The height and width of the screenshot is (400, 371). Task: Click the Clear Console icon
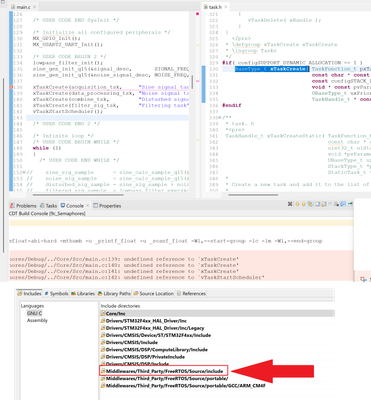[318, 204]
